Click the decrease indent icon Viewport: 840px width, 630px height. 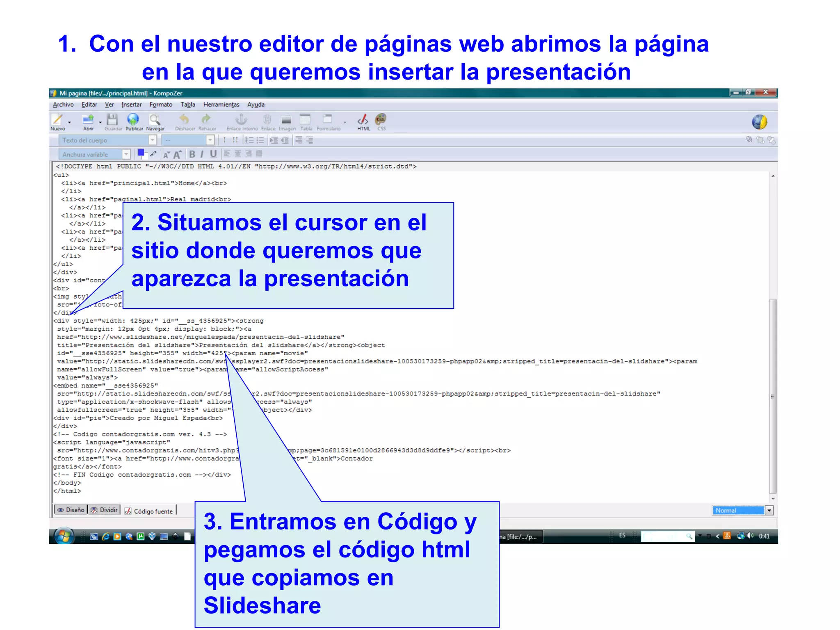pos(285,140)
